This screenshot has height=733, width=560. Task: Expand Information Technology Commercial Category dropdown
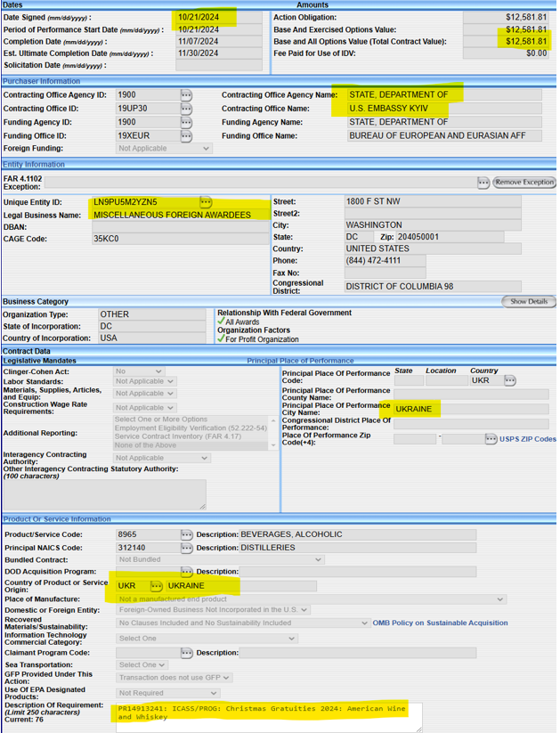(207, 639)
